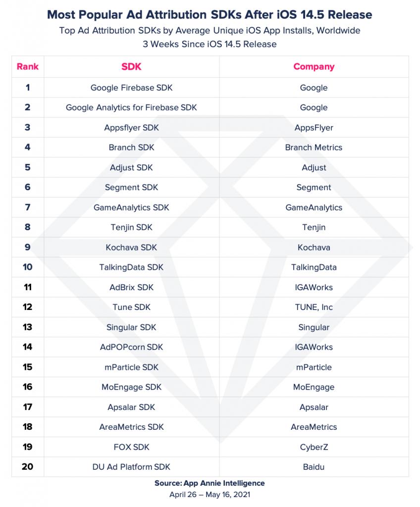This screenshot has width=420, height=507.
Task: Select the mParticle SDK entry
Action: pyautogui.click(x=131, y=367)
